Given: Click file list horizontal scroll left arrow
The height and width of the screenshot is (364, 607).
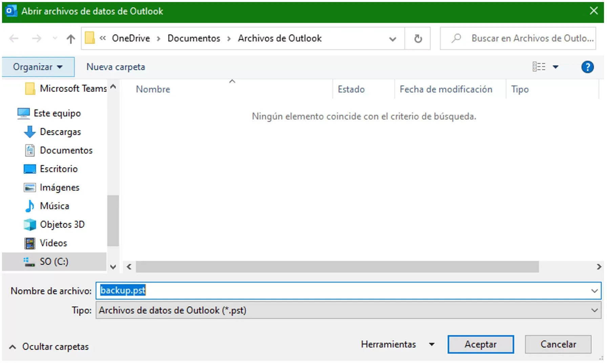Looking at the screenshot, I should tap(129, 267).
